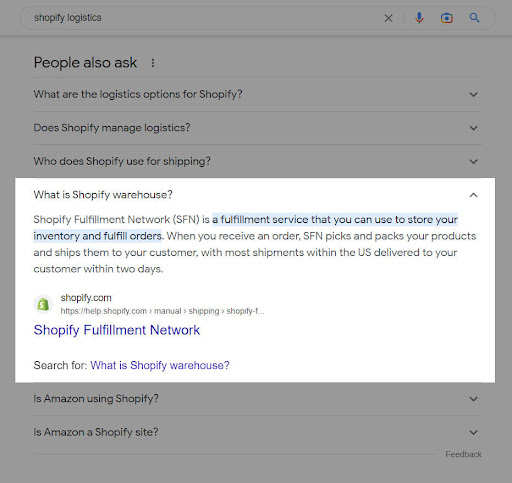Click the Shopify bag favicon

click(x=43, y=304)
